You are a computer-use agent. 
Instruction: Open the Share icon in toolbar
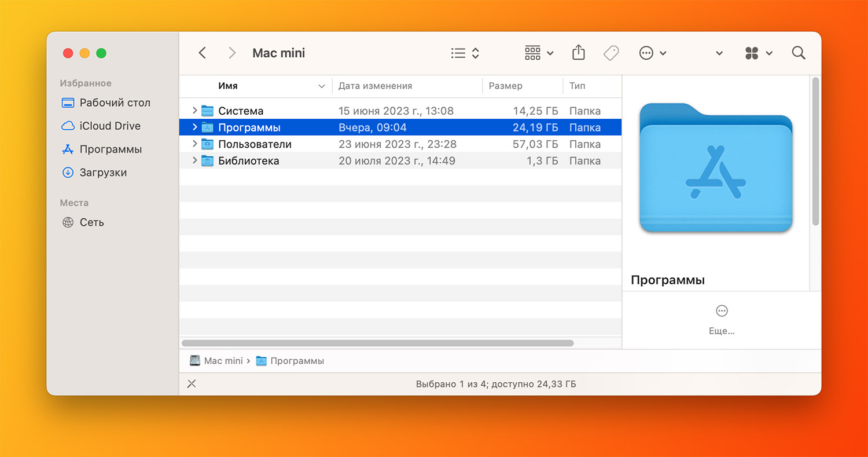(578, 53)
